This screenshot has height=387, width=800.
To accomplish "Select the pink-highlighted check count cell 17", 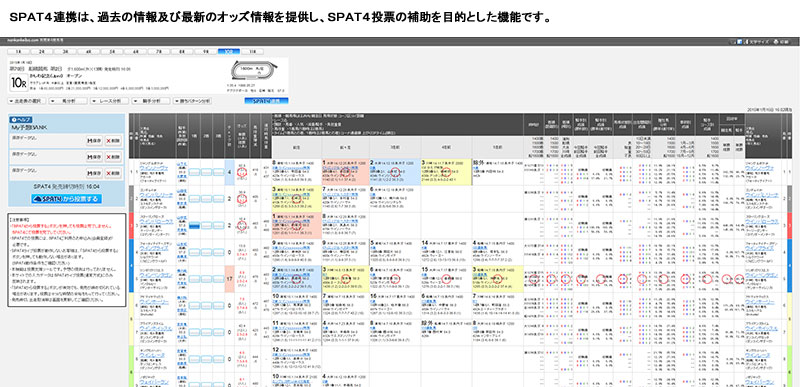I will [229, 279].
